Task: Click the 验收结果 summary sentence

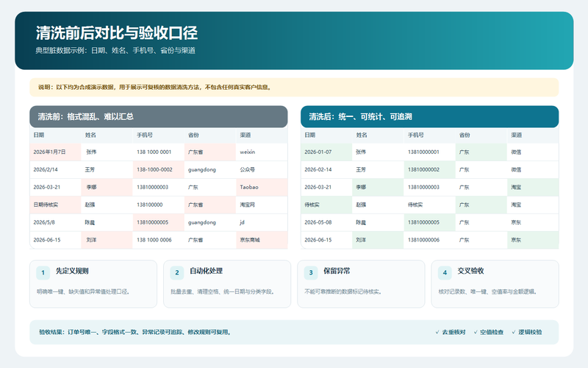Action: click(x=135, y=332)
